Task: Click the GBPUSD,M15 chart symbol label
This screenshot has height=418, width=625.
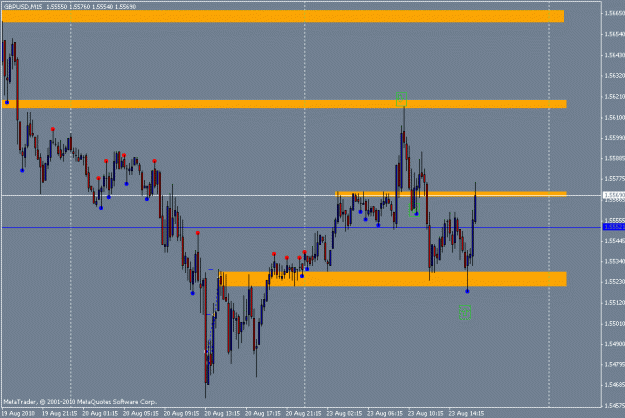Action: point(23,7)
